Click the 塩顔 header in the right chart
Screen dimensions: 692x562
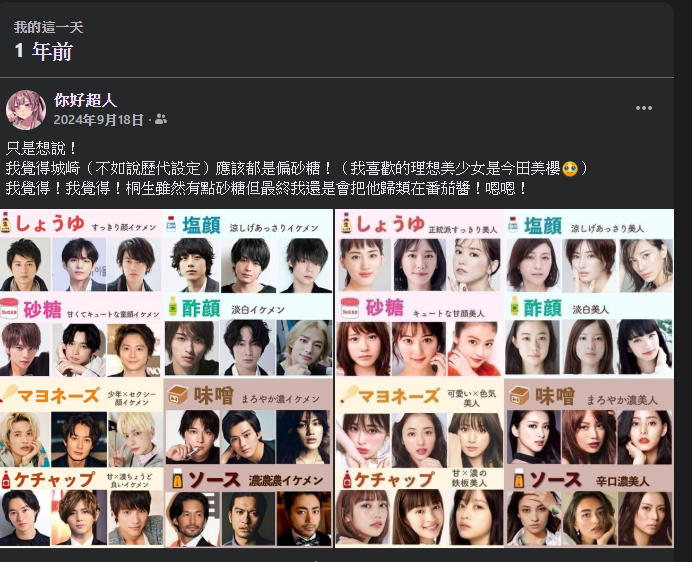point(543,226)
